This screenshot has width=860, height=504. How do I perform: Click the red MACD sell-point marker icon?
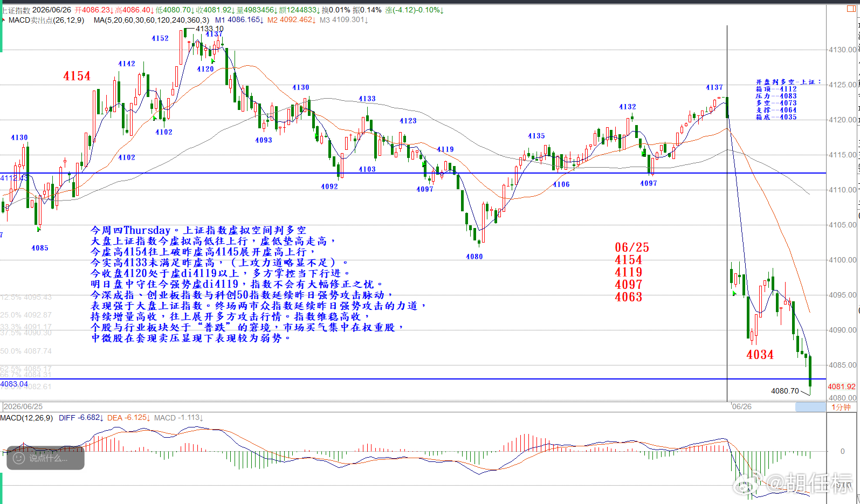click(x=4, y=19)
